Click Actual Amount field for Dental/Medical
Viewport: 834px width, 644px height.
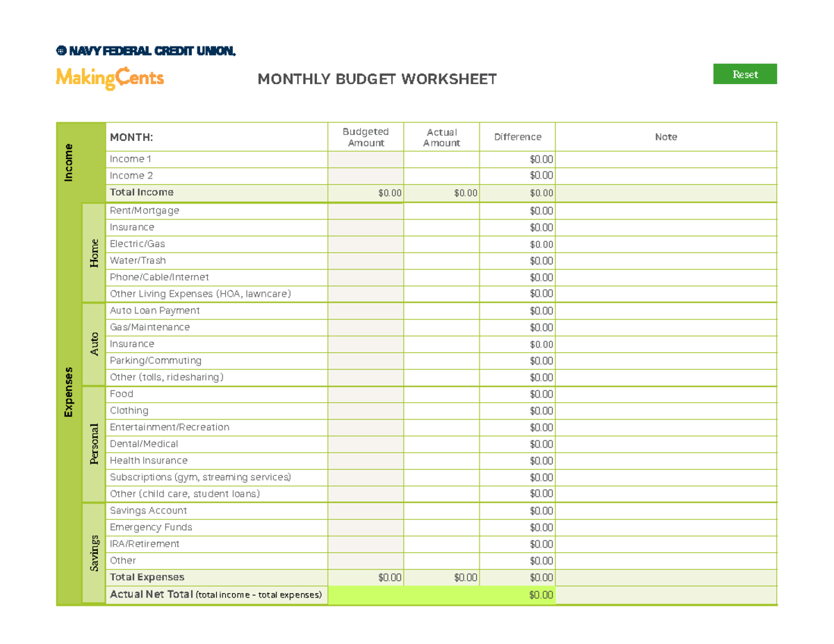click(x=441, y=444)
